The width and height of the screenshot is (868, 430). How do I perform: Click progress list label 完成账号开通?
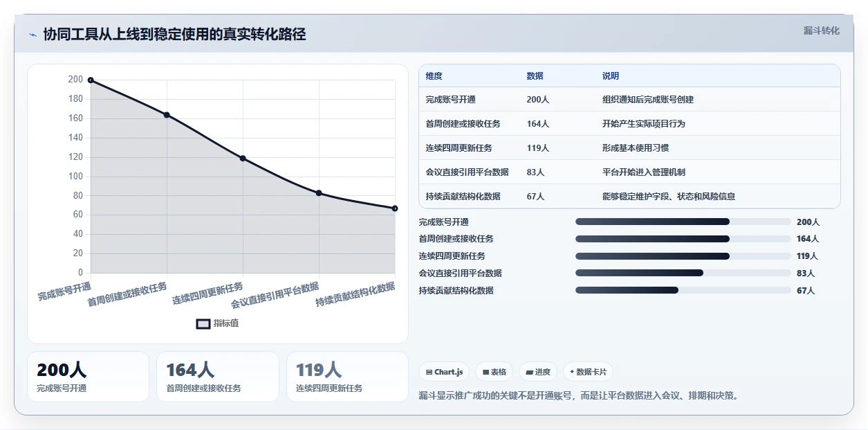[444, 222]
